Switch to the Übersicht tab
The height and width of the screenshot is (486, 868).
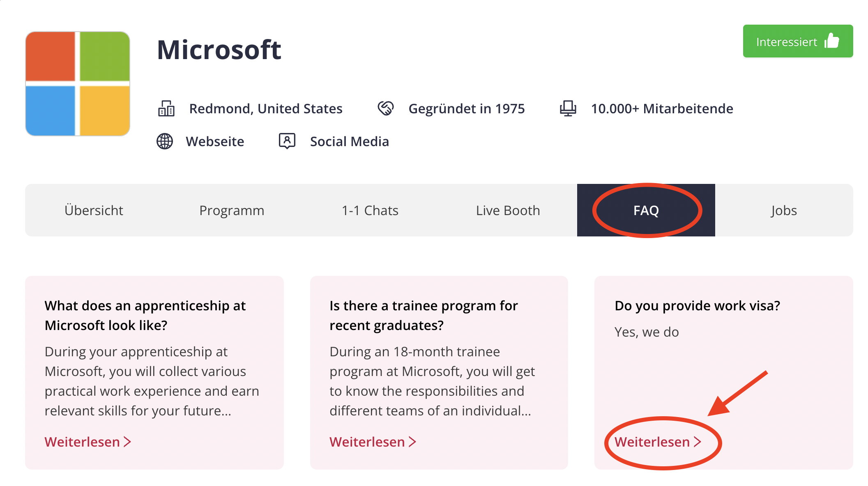94,210
